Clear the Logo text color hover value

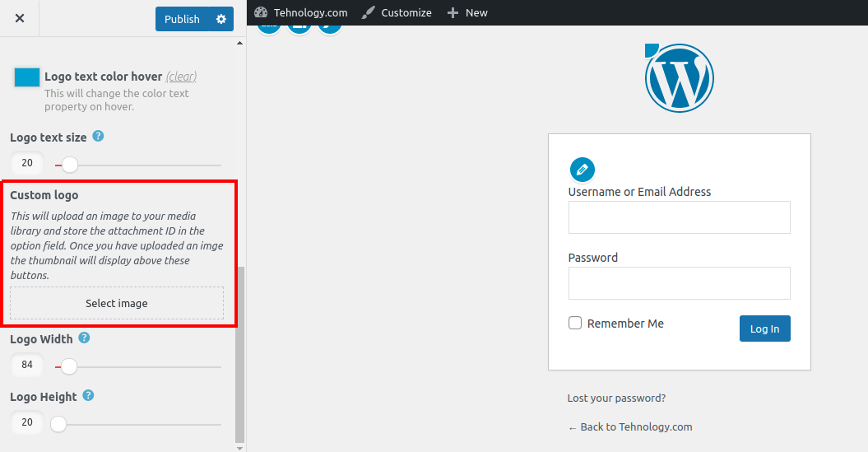181,77
